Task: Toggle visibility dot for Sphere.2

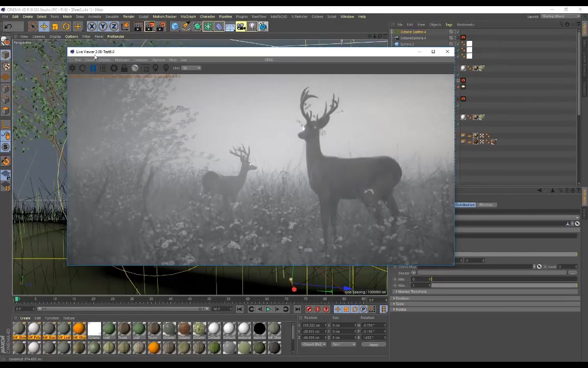Action: click(455, 44)
